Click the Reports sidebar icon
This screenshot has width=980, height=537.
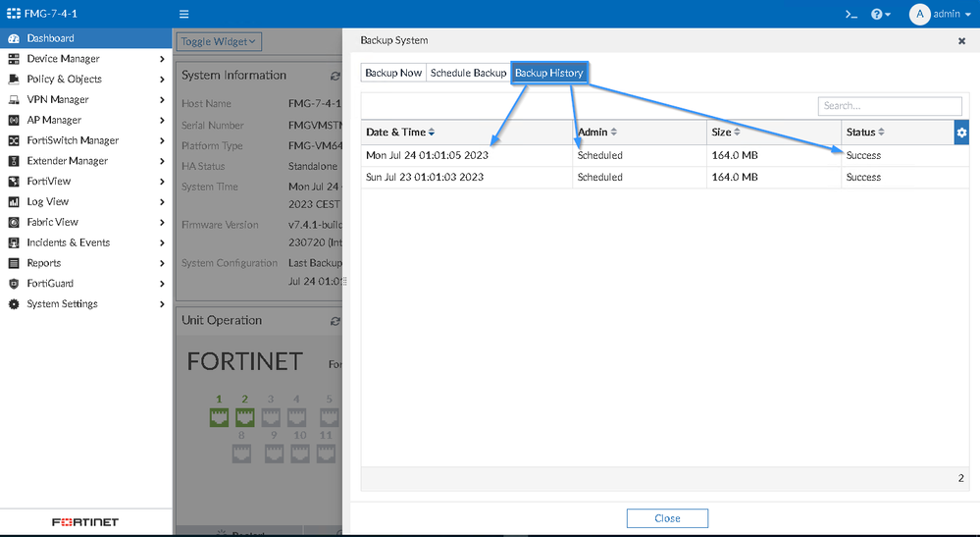coord(14,263)
